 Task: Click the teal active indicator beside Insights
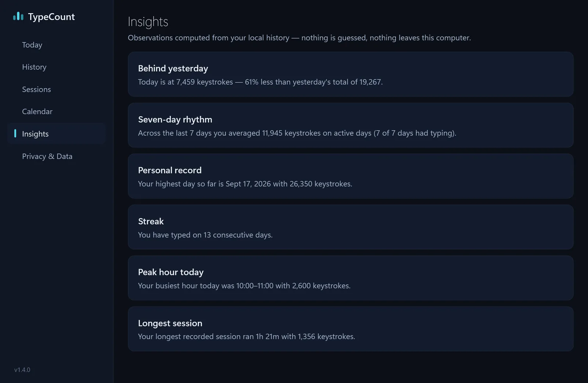pos(15,133)
